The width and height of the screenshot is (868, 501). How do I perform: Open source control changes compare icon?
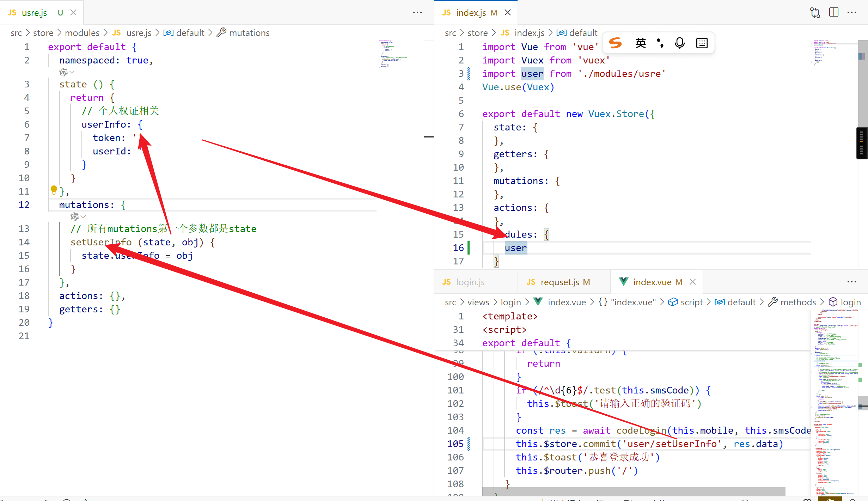(815, 12)
